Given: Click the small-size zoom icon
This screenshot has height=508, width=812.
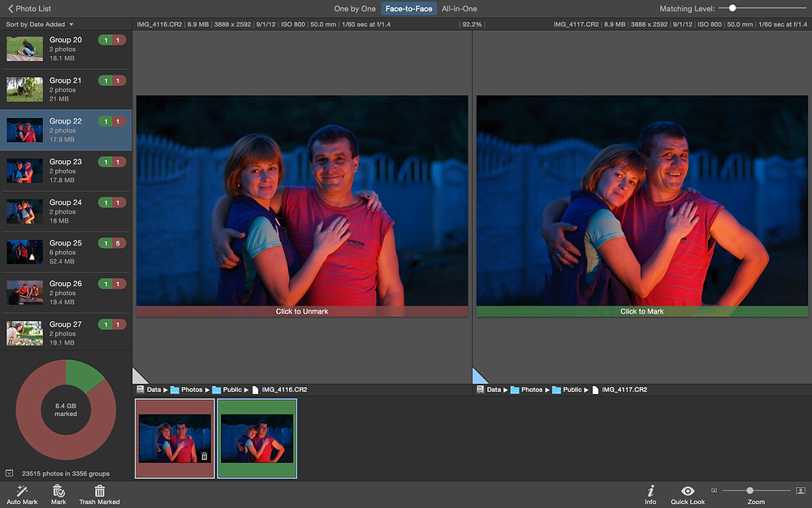Looking at the screenshot, I should (x=714, y=490).
